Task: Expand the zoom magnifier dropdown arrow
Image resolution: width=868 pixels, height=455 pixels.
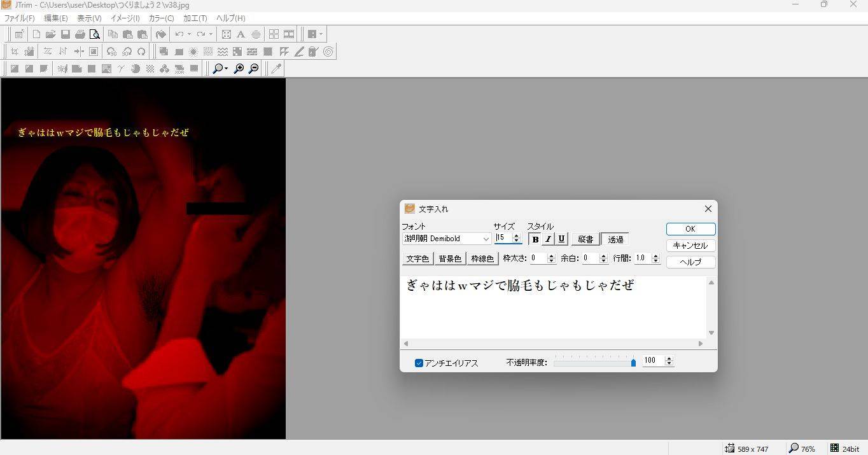Action: pyautogui.click(x=227, y=69)
